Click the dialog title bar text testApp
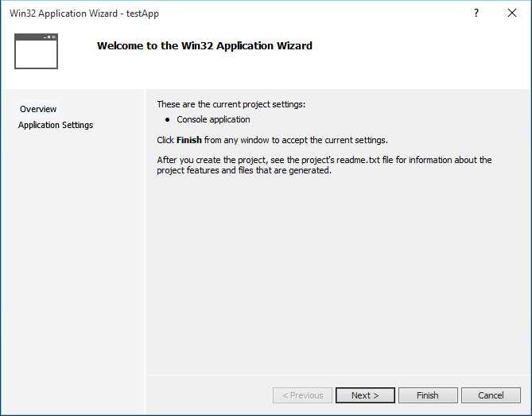The width and height of the screenshot is (532, 416). [142, 14]
